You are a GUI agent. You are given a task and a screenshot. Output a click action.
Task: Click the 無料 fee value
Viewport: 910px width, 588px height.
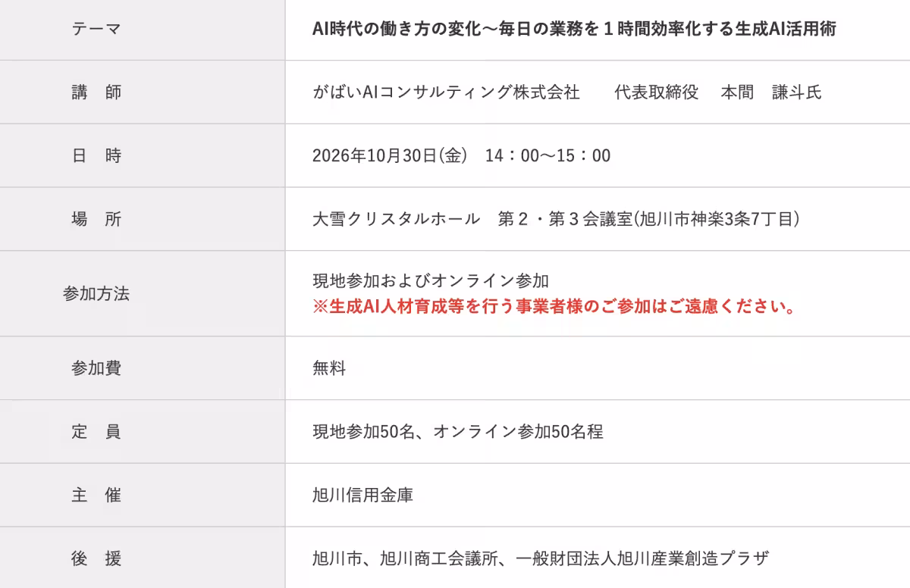coord(329,368)
